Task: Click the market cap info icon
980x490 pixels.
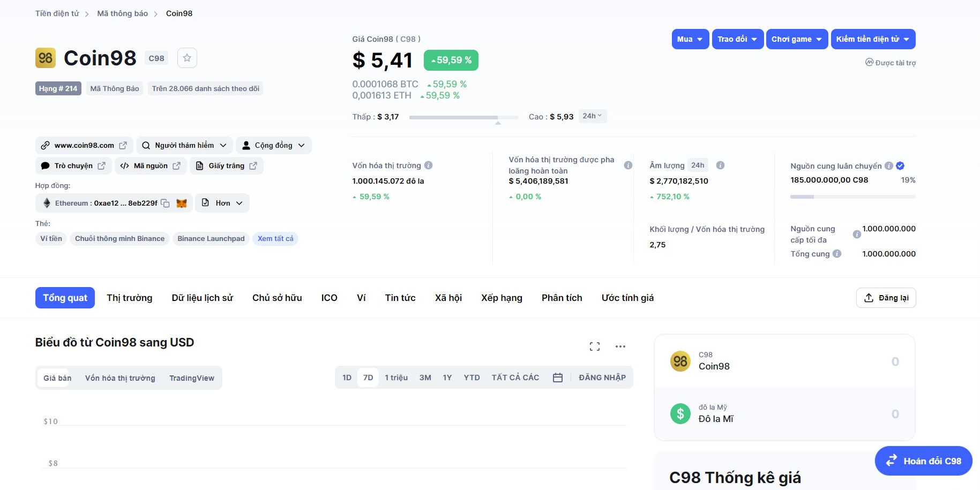Action: click(x=429, y=165)
